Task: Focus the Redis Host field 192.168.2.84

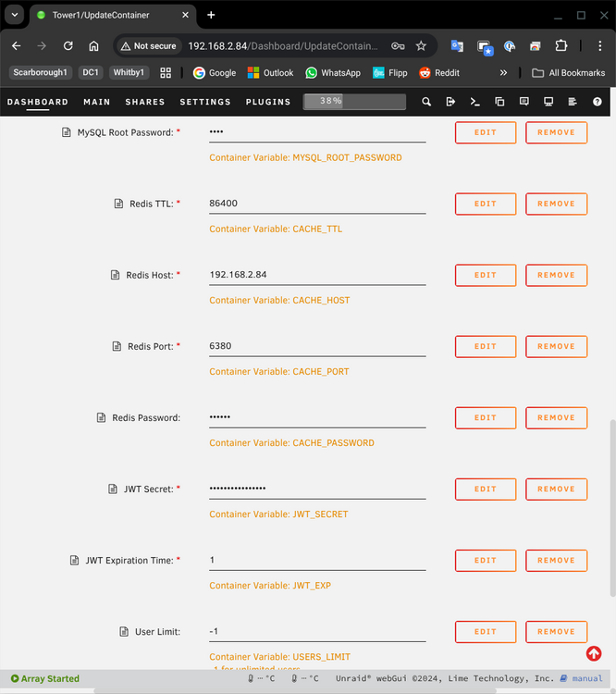Action: tap(317, 275)
